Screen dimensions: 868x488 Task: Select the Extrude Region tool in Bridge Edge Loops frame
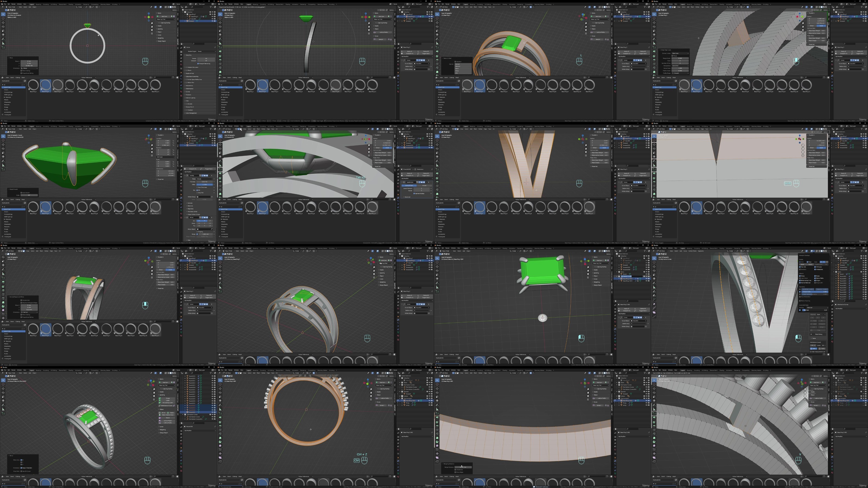654,52
